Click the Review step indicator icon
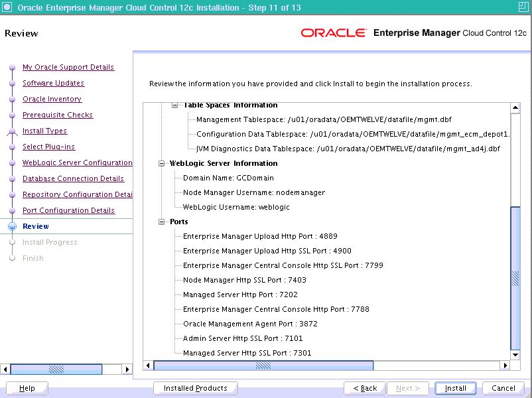The image size is (532, 398). pyautogui.click(x=11, y=226)
